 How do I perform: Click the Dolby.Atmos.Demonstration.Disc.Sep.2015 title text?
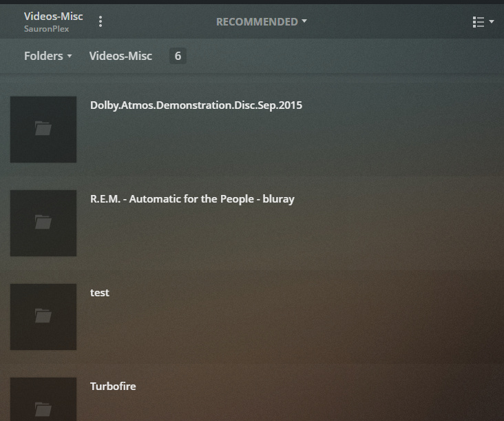point(196,105)
